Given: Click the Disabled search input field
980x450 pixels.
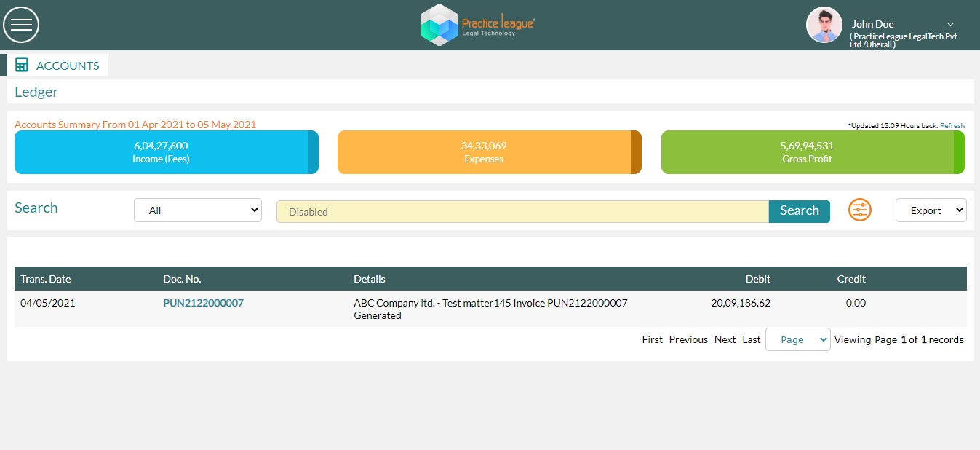Looking at the screenshot, I should click(522, 212).
